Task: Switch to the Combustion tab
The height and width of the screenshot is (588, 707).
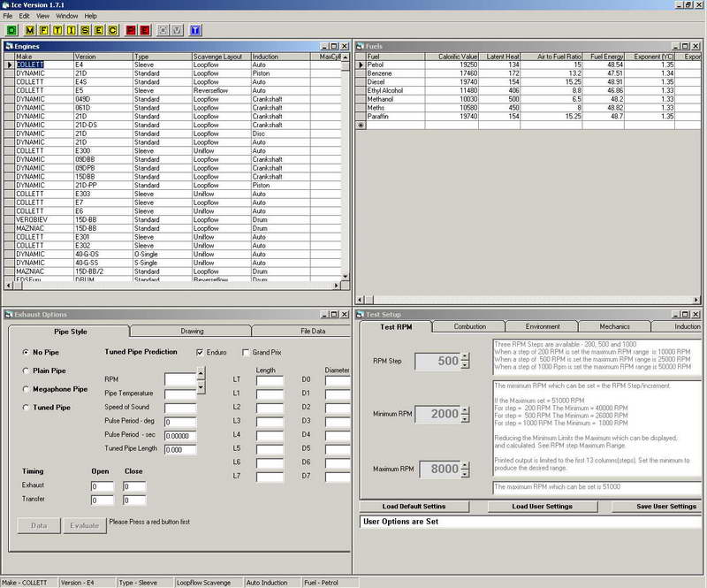Action: pos(469,326)
